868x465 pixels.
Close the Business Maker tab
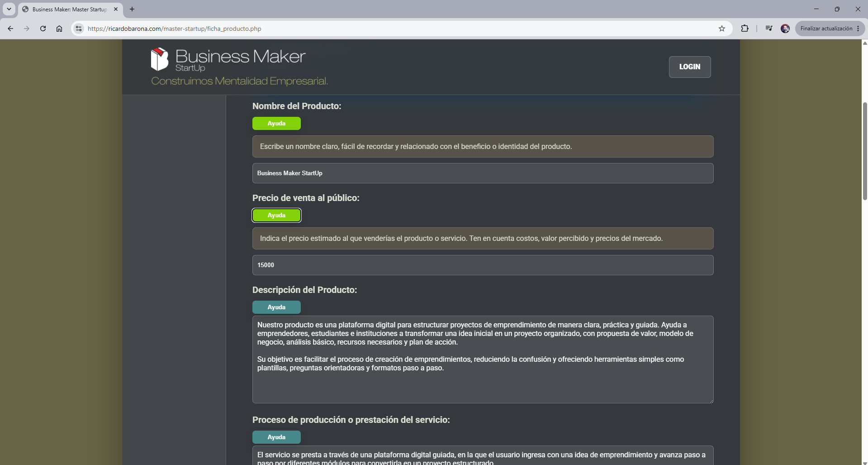pyautogui.click(x=116, y=9)
